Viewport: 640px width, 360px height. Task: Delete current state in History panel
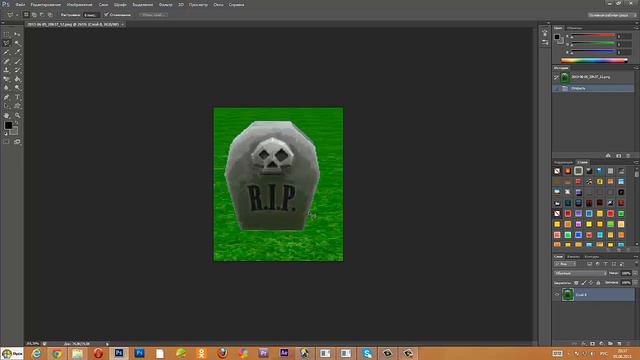(x=628, y=156)
